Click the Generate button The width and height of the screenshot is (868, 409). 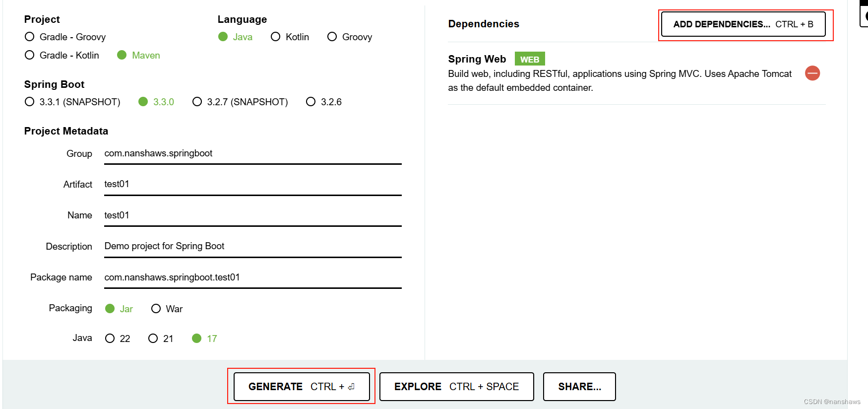click(x=302, y=387)
